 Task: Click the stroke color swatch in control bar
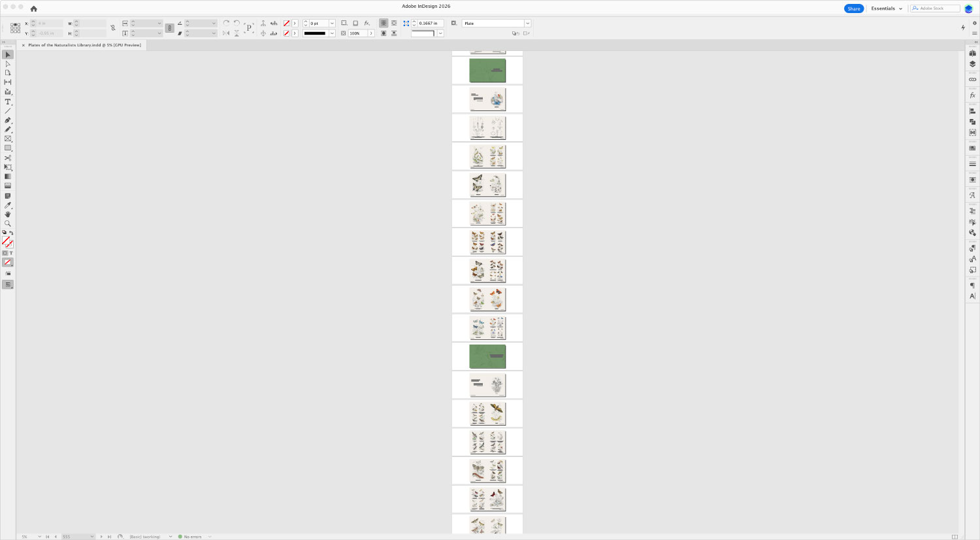(x=286, y=33)
